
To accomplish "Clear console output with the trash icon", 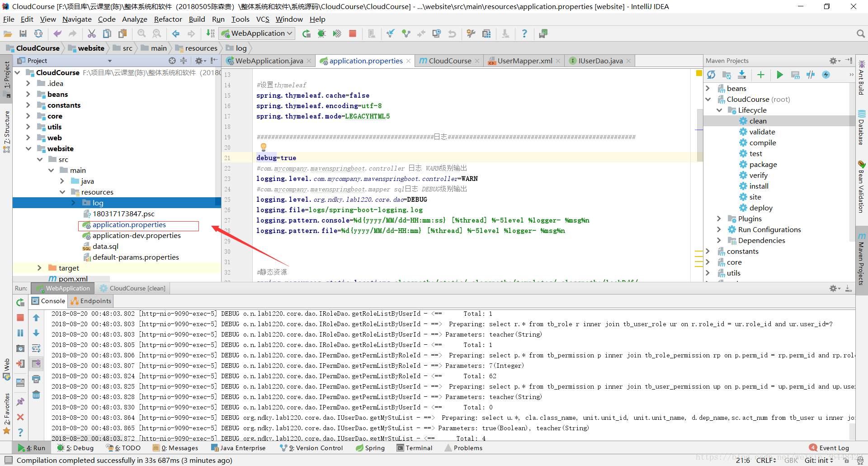I will tap(36, 395).
